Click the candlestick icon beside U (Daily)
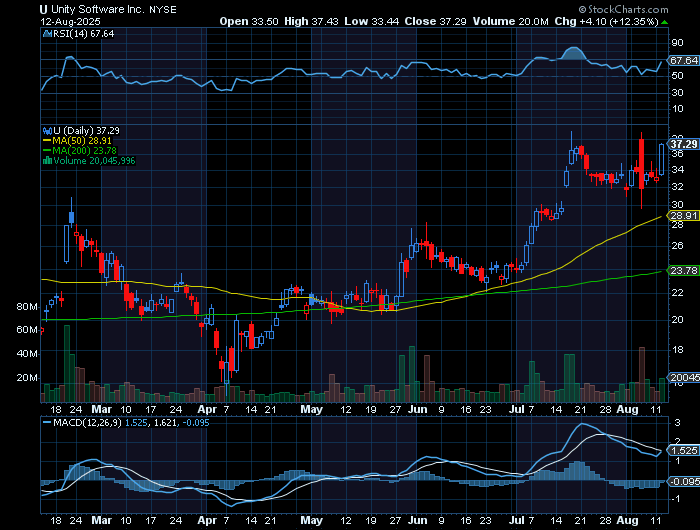Viewport: 700px width, 530px height. coord(47,131)
